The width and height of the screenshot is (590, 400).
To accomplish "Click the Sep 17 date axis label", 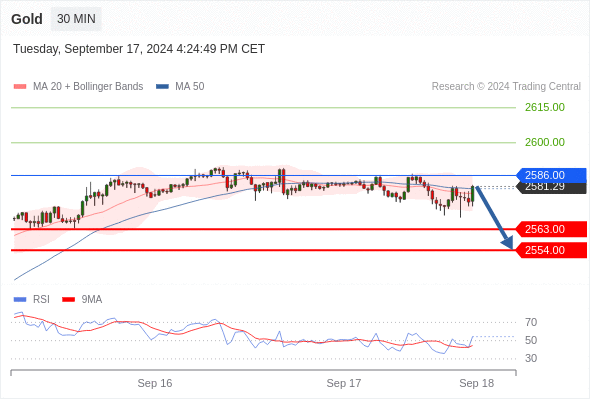I will click(x=344, y=383).
